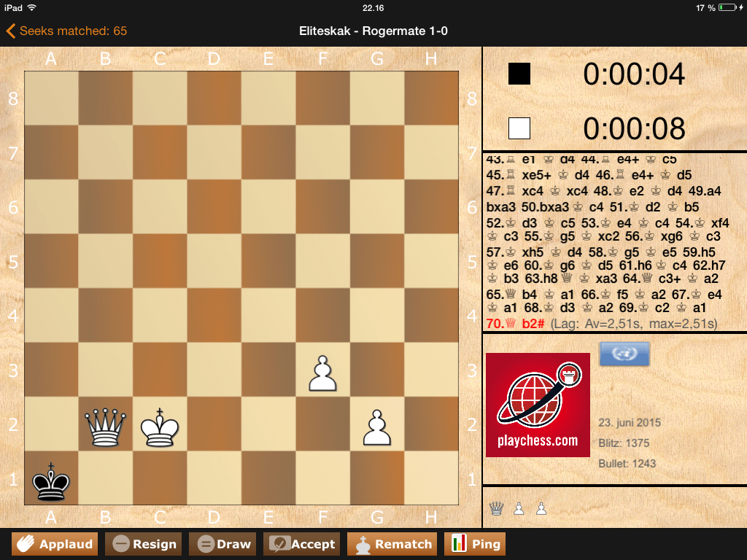Select the white king on c2
Image resolution: width=747 pixels, height=560 pixels.
(160, 425)
